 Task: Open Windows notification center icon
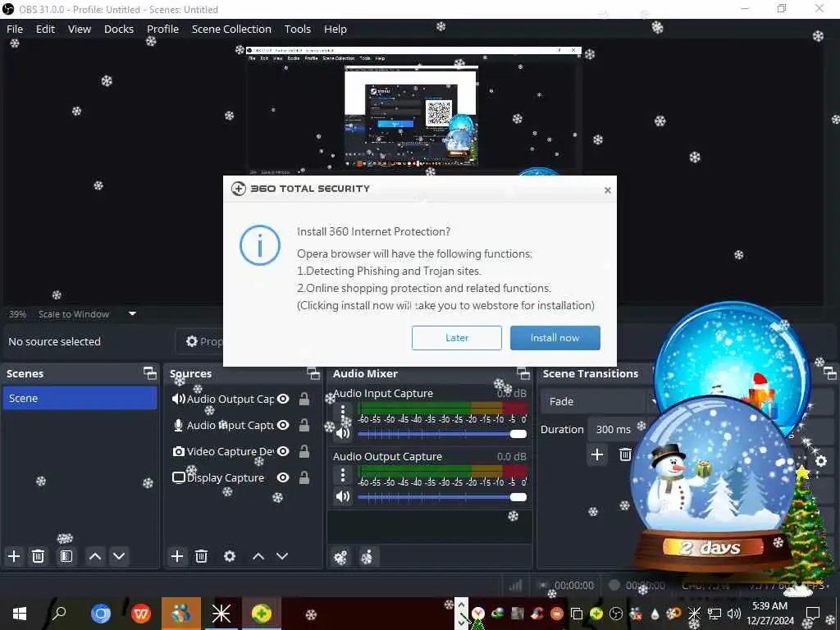pyautogui.click(x=813, y=614)
